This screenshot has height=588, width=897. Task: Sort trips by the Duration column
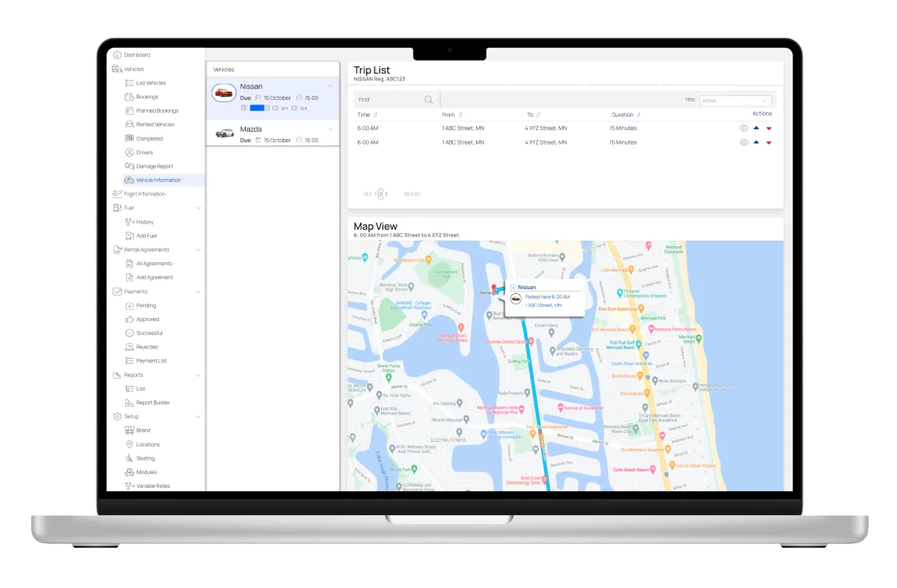point(638,115)
